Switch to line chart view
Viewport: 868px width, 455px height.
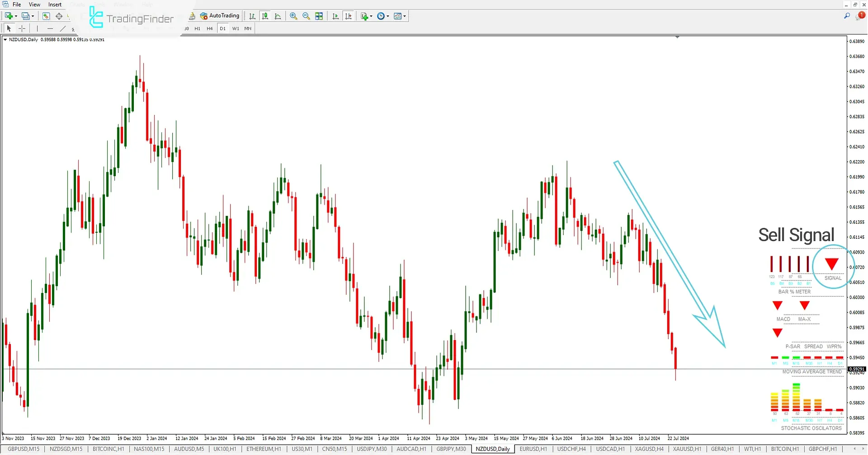pos(278,16)
